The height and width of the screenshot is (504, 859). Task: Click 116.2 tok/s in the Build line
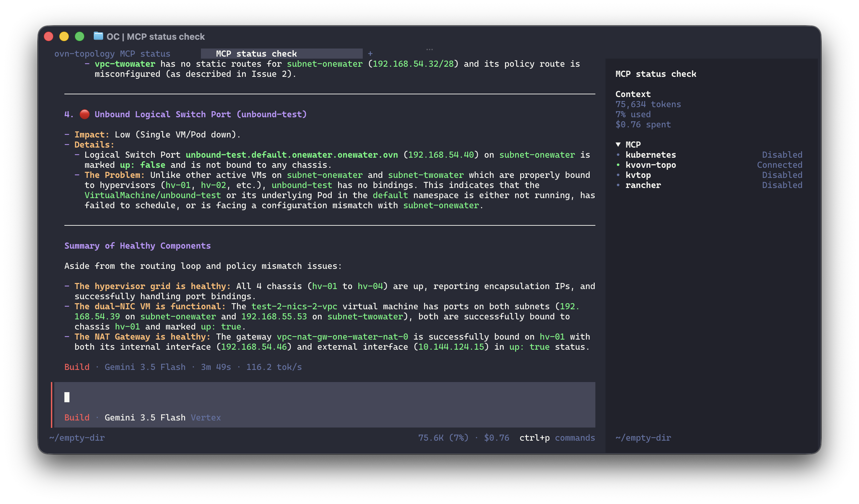click(274, 367)
